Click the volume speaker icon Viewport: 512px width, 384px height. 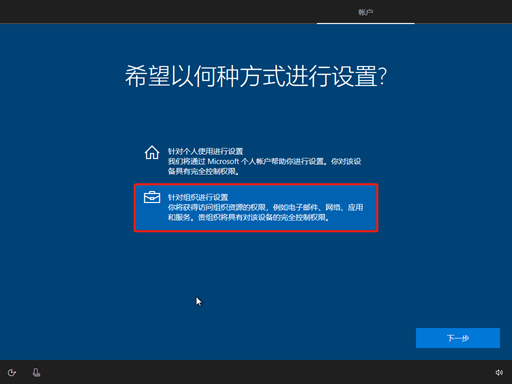[499, 372]
